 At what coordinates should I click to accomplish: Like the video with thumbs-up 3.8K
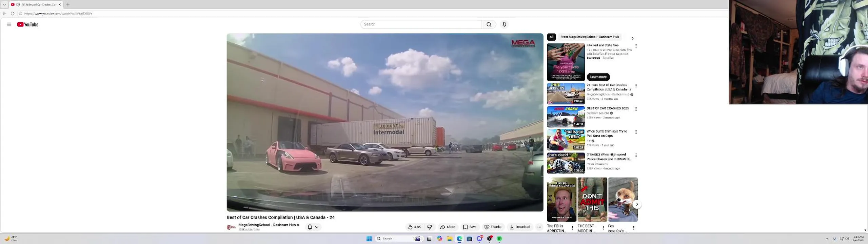[x=414, y=227]
